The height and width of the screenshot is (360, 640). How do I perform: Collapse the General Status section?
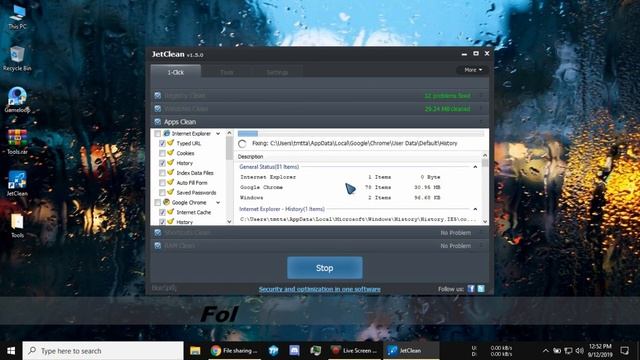point(475,167)
